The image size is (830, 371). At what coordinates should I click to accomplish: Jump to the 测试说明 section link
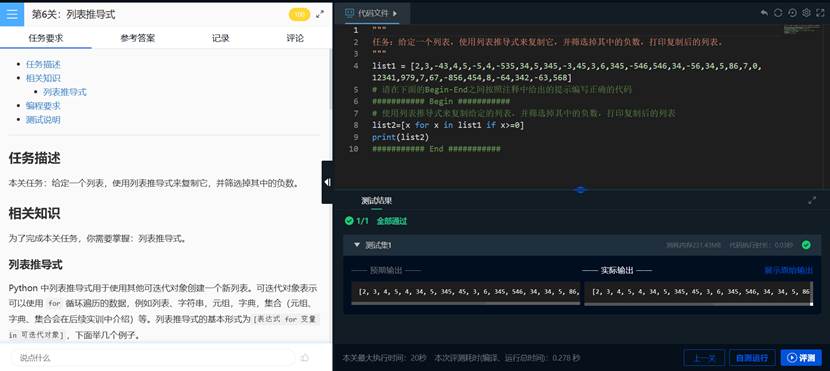point(43,120)
